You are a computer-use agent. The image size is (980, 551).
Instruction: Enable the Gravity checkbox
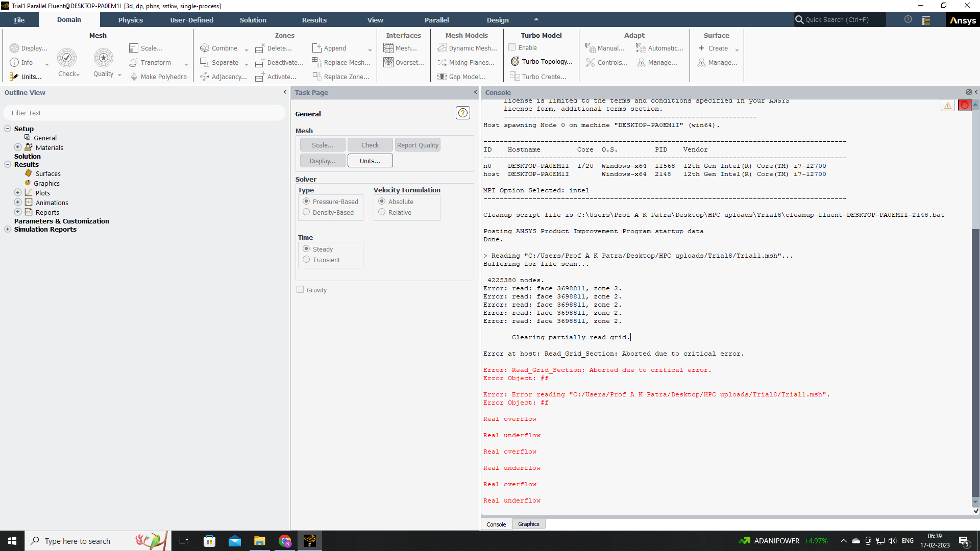300,290
